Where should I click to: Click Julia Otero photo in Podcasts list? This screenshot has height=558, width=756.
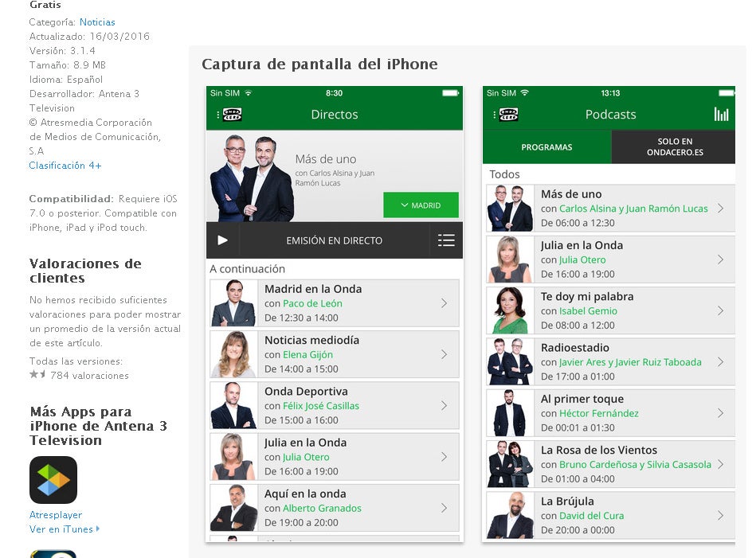510,259
